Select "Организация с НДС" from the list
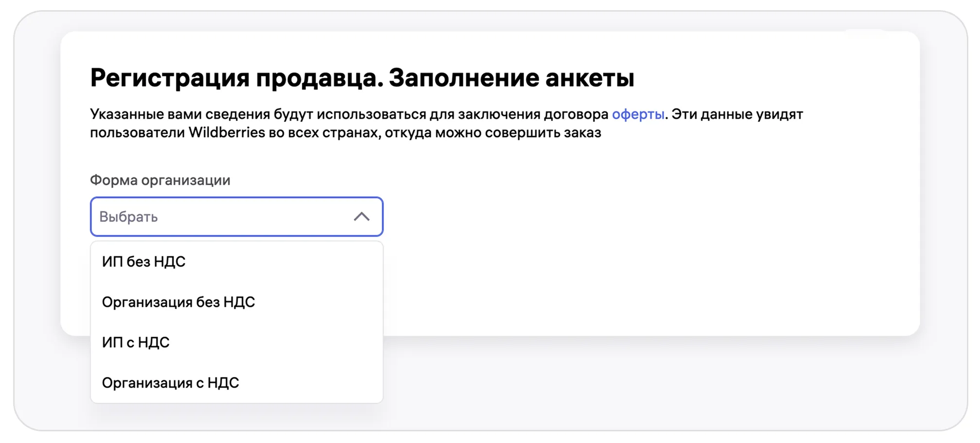Image resolution: width=980 pixels, height=443 pixels. [171, 383]
